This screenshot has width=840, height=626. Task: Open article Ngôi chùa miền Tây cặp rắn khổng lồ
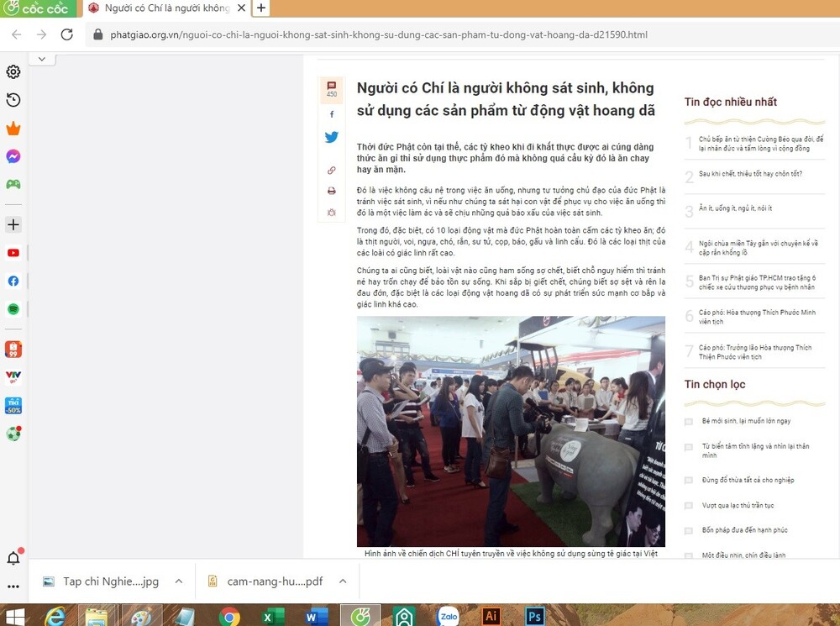point(759,248)
